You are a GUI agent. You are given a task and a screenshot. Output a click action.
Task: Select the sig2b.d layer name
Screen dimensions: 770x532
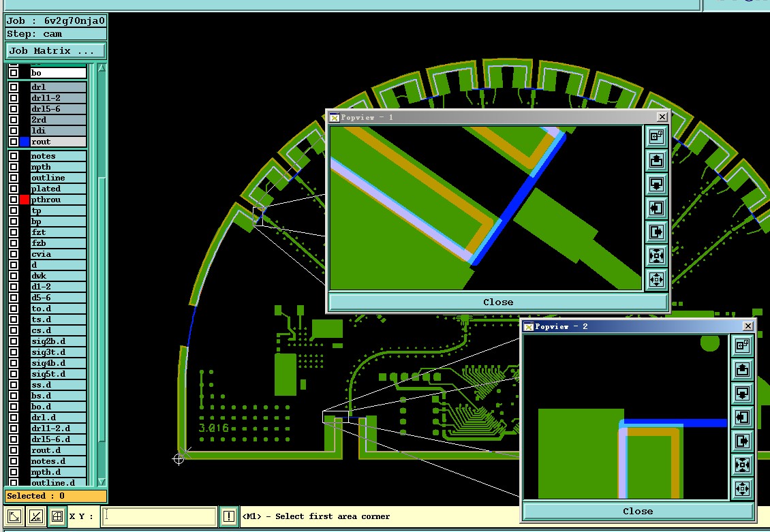click(x=58, y=341)
